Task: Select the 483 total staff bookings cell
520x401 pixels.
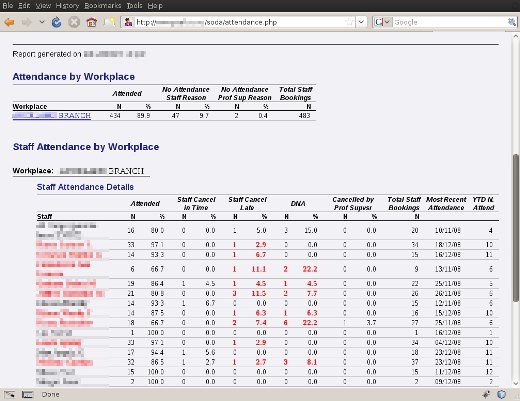Action: [x=305, y=116]
